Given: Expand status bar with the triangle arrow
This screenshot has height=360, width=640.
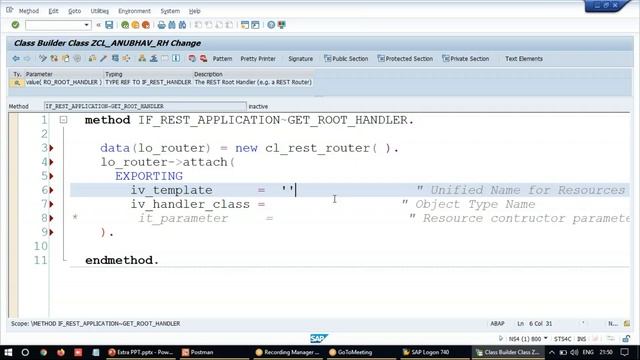Looking at the screenshot, I should tap(501, 338).
